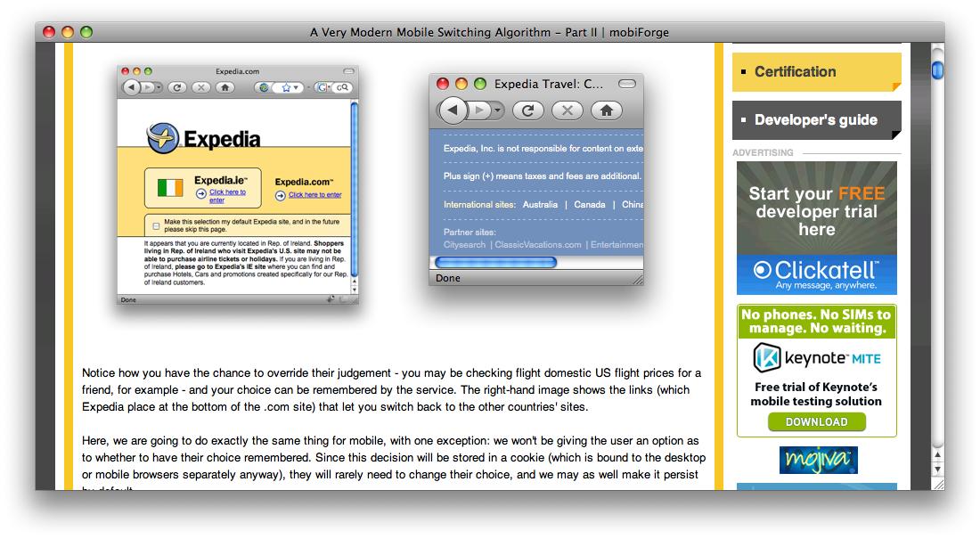980x539 pixels.
Task: Open history dropdown in small Expedia.com window
Action: tap(159, 87)
